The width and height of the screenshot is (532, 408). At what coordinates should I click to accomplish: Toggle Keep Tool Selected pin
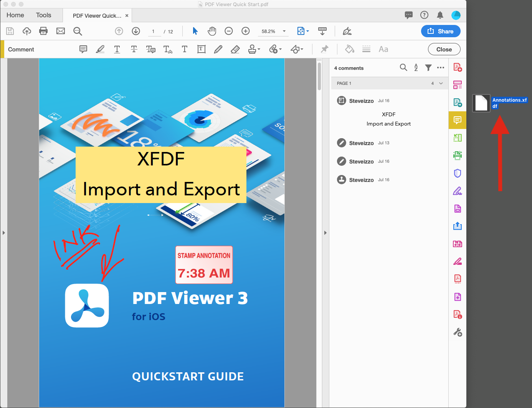324,49
